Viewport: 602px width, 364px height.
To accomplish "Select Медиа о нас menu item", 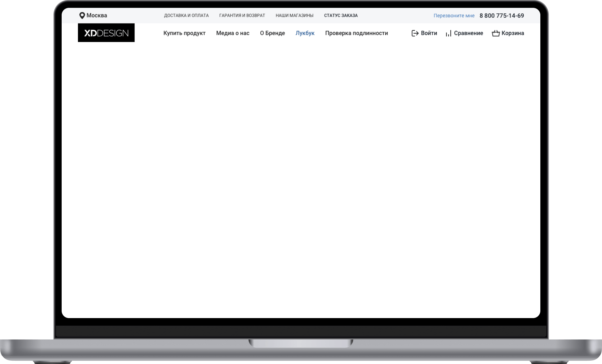I will point(233,33).
